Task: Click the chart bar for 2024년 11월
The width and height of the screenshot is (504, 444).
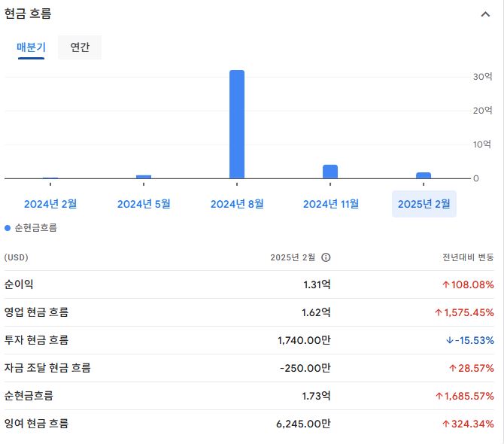Action: (330, 172)
